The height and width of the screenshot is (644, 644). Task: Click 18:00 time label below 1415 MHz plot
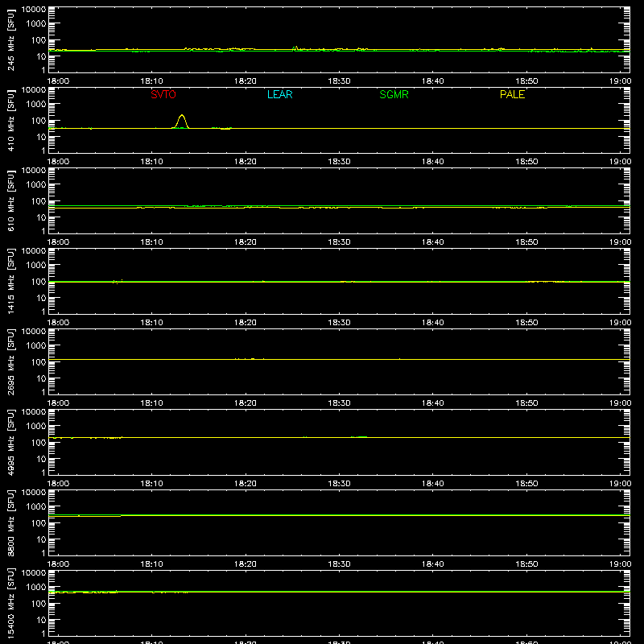58,323
